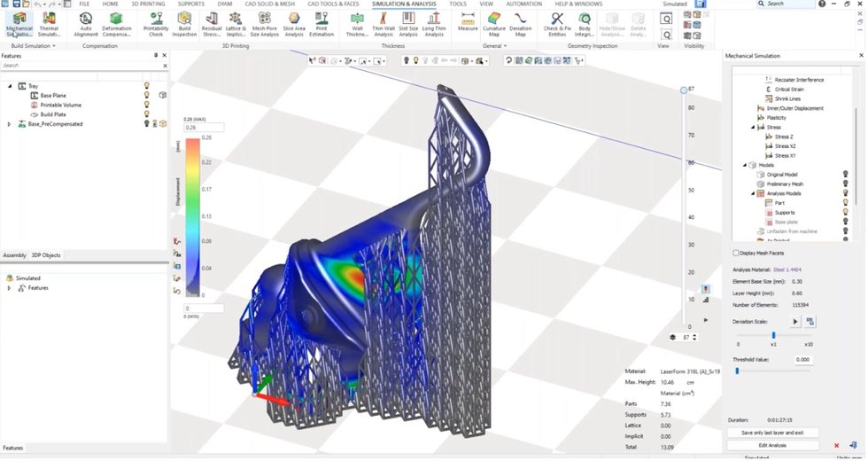Play the deviation scale animation
Viewport: 868px width, 461px height.
point(794,321)
